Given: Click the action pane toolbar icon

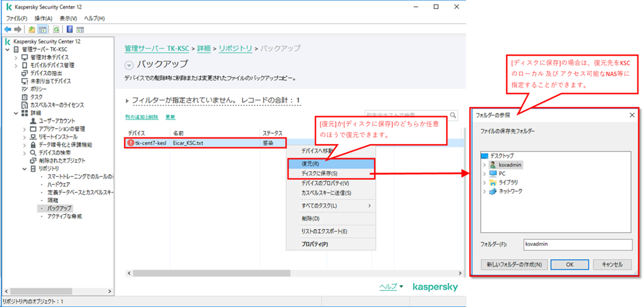Looking at the screenshot, I should point(80,29).
